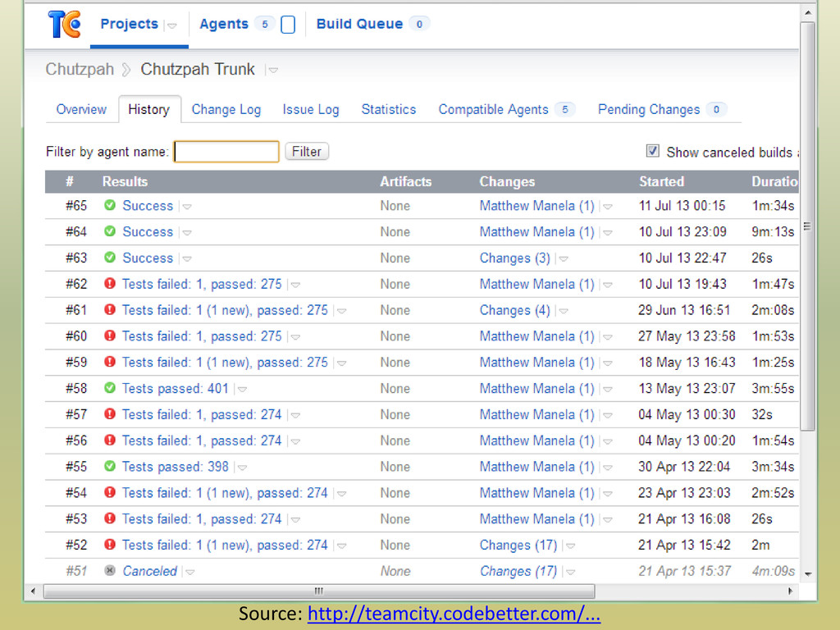Click build number #57
Viewport: 840px width, 630px height.
76,414
